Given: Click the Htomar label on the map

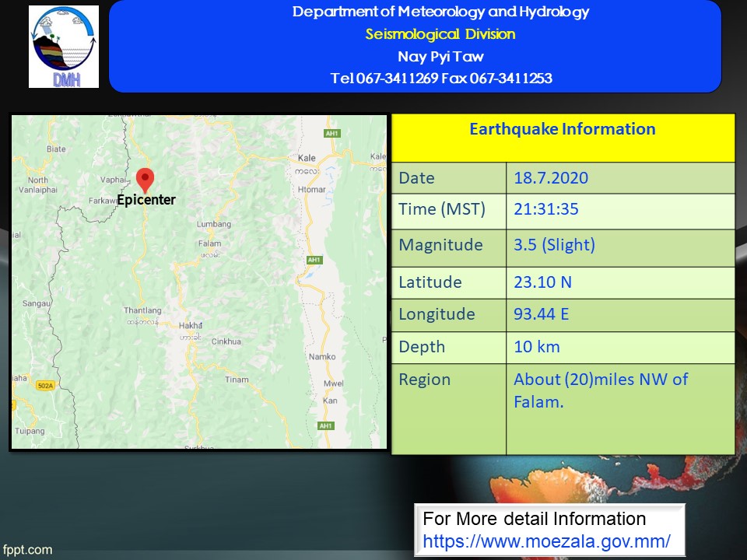Looking at the screenshot, I should [311, 190].
